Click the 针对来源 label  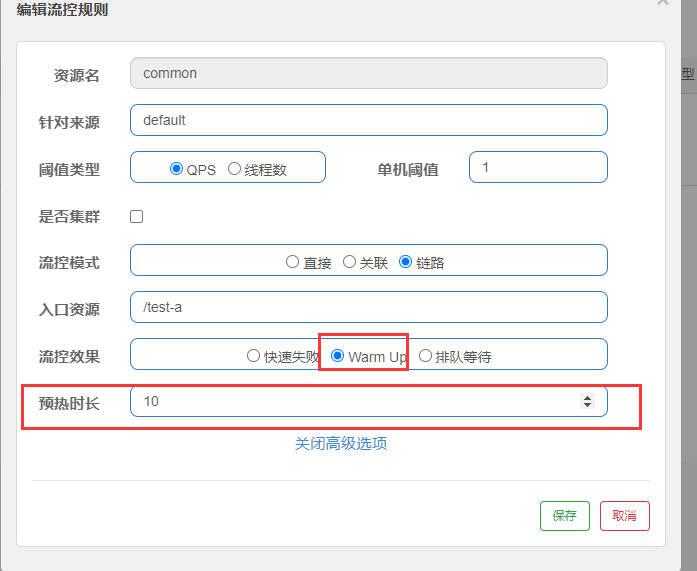pos(69,122)
